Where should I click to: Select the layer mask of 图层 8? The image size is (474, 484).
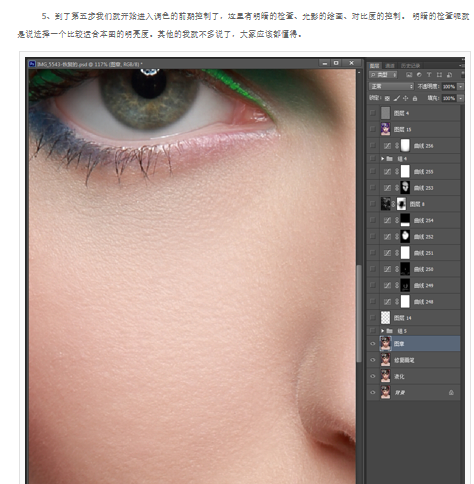[402, 204]
